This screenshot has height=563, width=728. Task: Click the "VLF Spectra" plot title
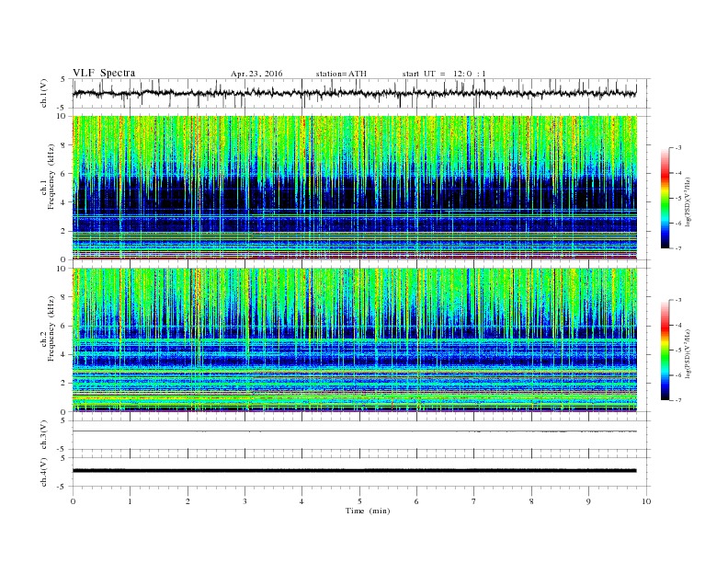click(104, 73)
